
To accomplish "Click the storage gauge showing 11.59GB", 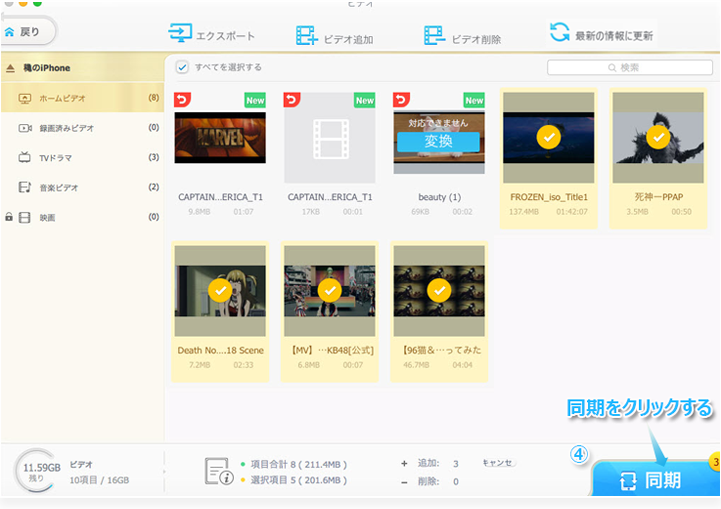I will coord(35,471).
